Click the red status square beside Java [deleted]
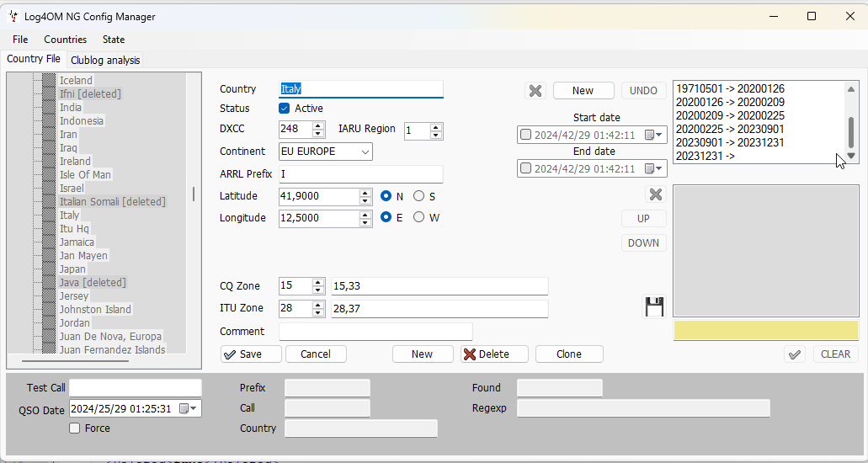This screenshot has width=868, height=463. 50,283
